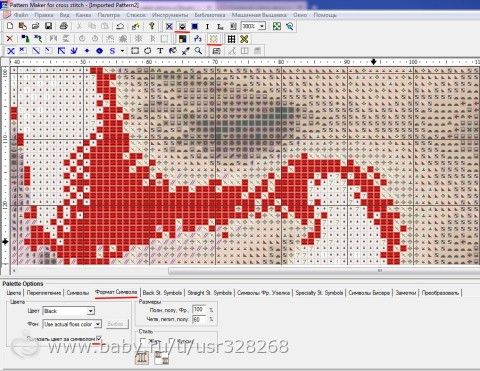
Task: Click the full stitch size percent field
Action: 199,310
